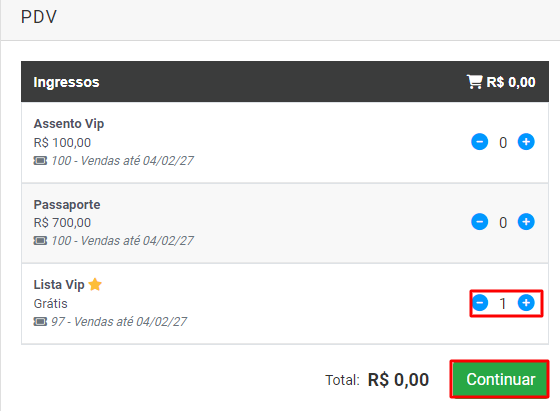Click the Lista Vip quantity value 1
Viewport: 560px width, 411px height.
[502, 304]
